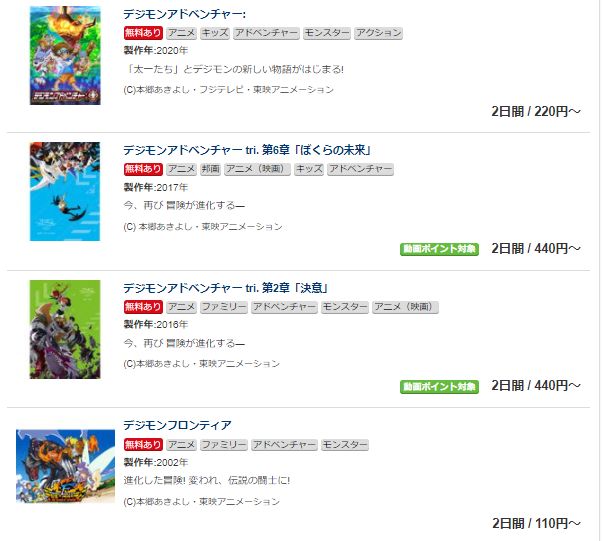The height and width of the screenshot is (541, 602).
Task: Open デジモンアドベンチャー tri. 第2章「決意」 link
Action: (225, 288)
